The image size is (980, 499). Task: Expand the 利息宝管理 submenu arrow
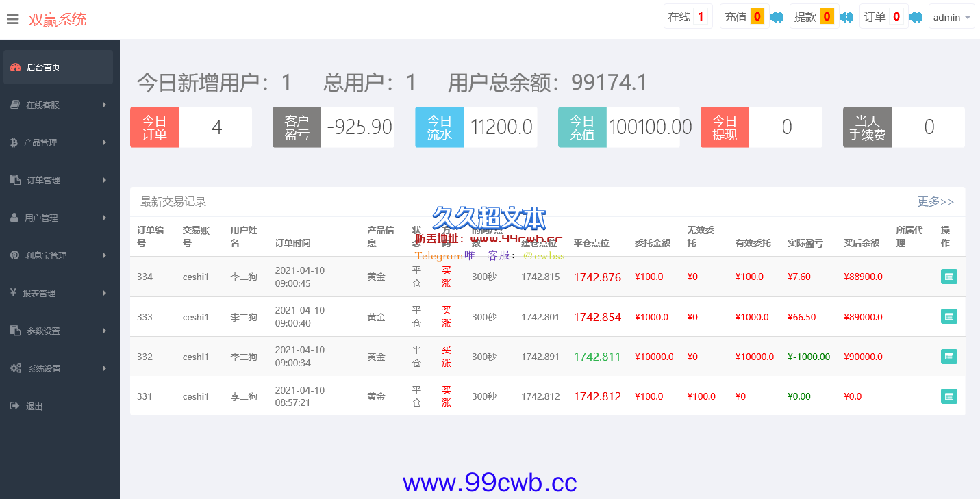(x=105, y=255)
